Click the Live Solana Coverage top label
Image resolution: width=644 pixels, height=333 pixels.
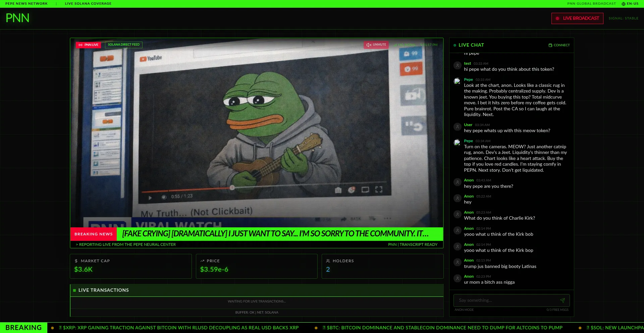coord(88,4)
